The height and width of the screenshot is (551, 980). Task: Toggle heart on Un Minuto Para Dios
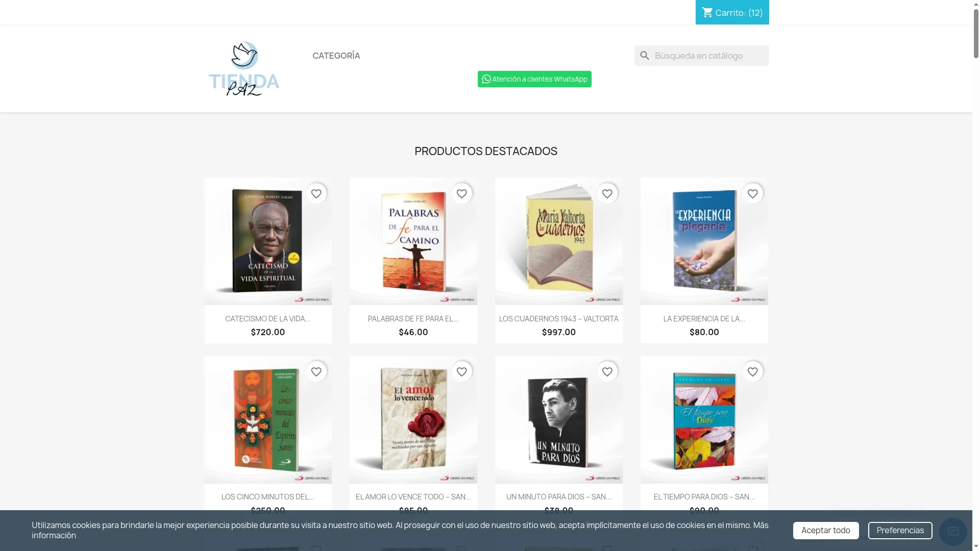(607, 372)
